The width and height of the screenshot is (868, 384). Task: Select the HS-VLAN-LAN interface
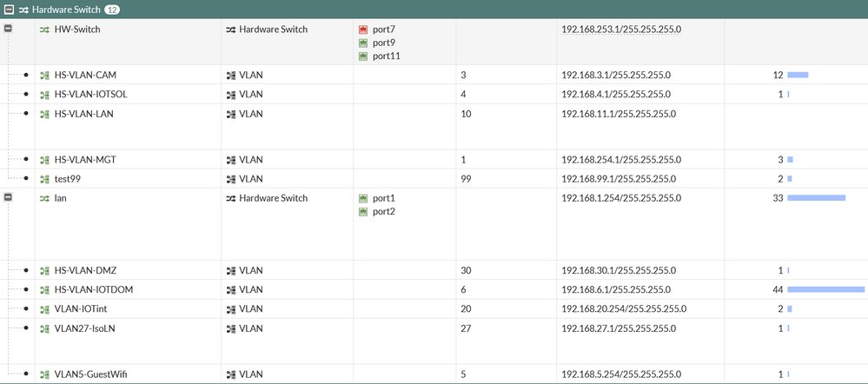click(83, 114)
